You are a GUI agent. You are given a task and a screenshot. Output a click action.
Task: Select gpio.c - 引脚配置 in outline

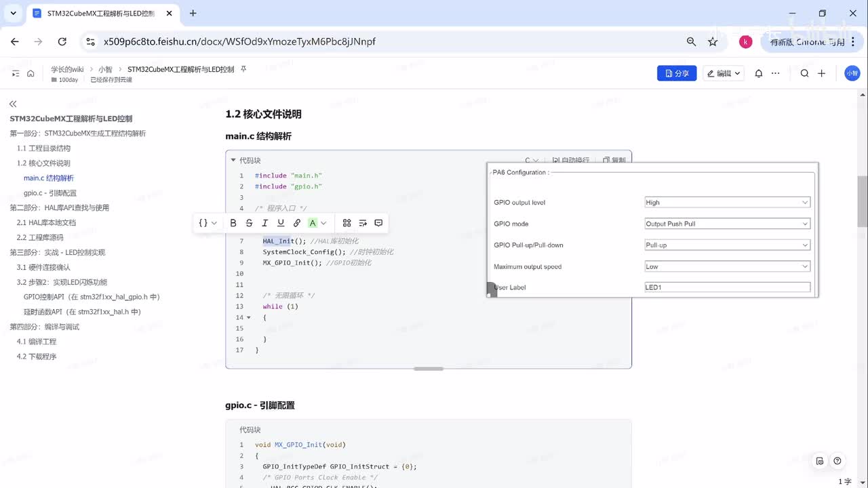click(50, 192)
